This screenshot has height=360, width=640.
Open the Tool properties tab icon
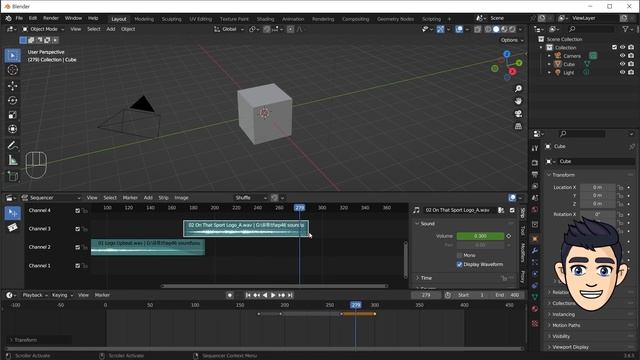535,149
